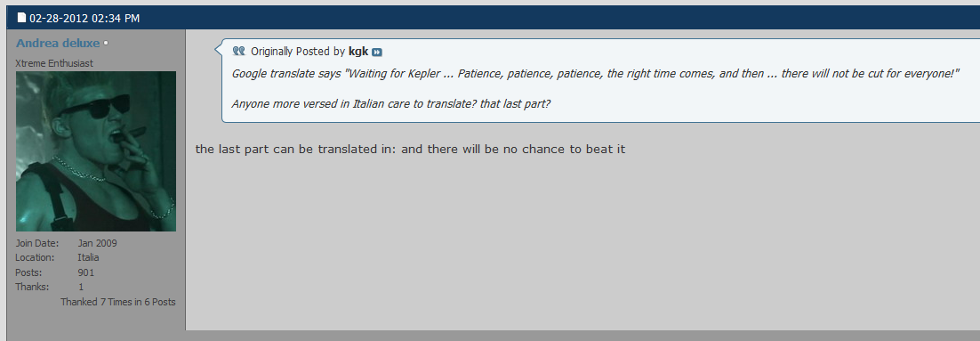Open Andrea deluxe's profile from the username

[58, 43]
